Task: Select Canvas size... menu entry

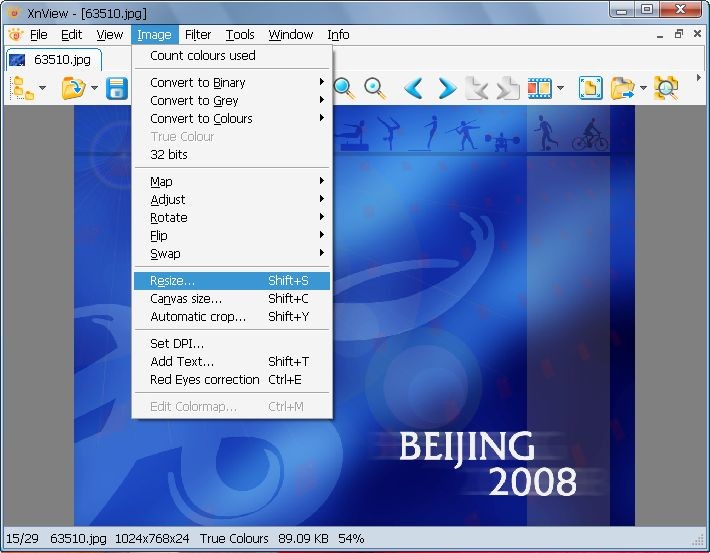Action: point(232,298)
